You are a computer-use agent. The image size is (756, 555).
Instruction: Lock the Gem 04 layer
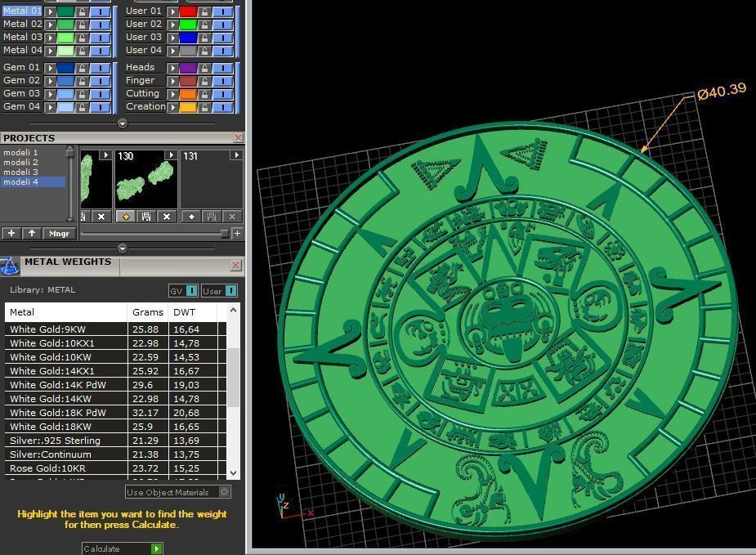[x=83, y=107]
